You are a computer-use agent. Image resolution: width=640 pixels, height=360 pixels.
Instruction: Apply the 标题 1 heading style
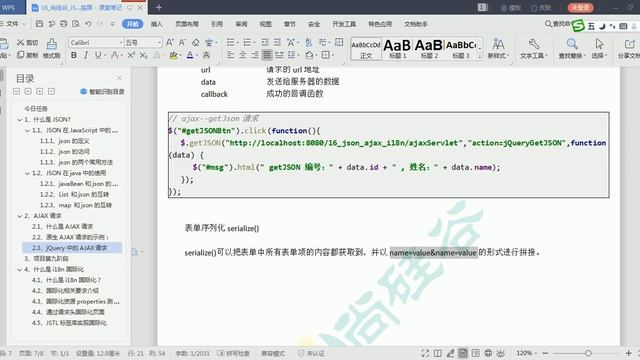(397, 49)
